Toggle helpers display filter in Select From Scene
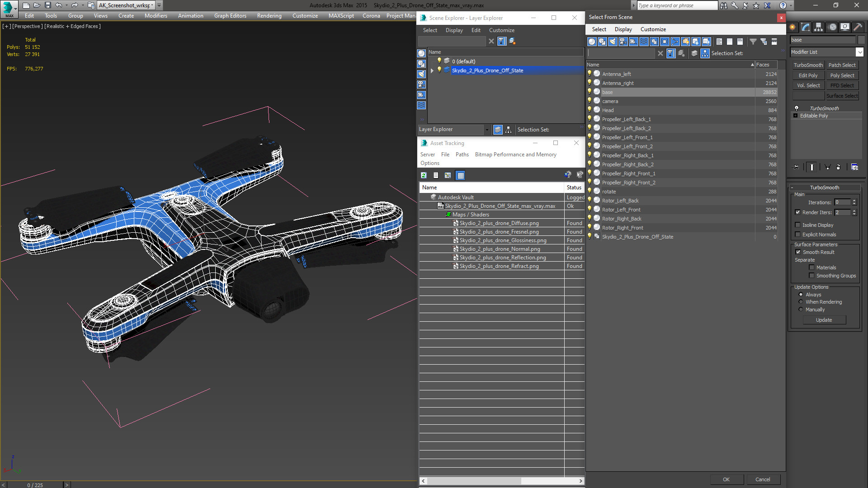 pyautogui.click(x=633, y=42)
